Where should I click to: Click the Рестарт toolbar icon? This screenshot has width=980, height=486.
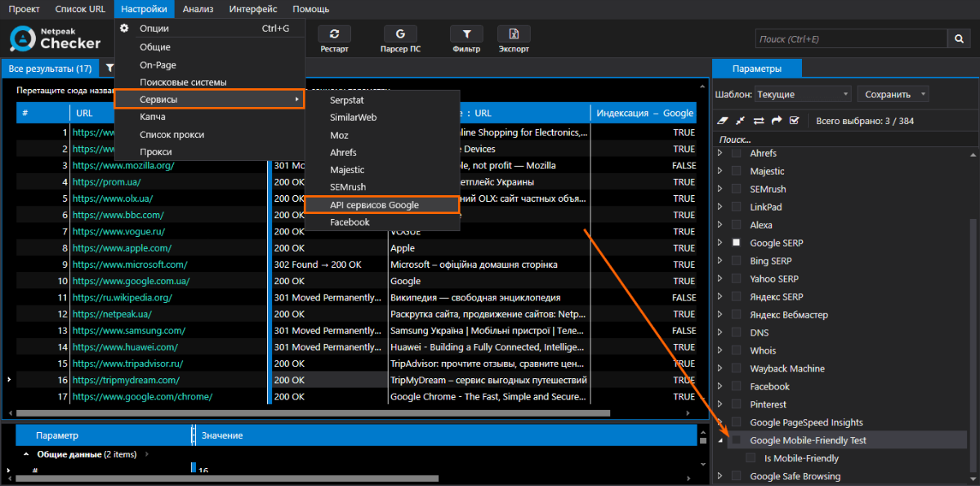pyautogui.click(x=334, y=33)
